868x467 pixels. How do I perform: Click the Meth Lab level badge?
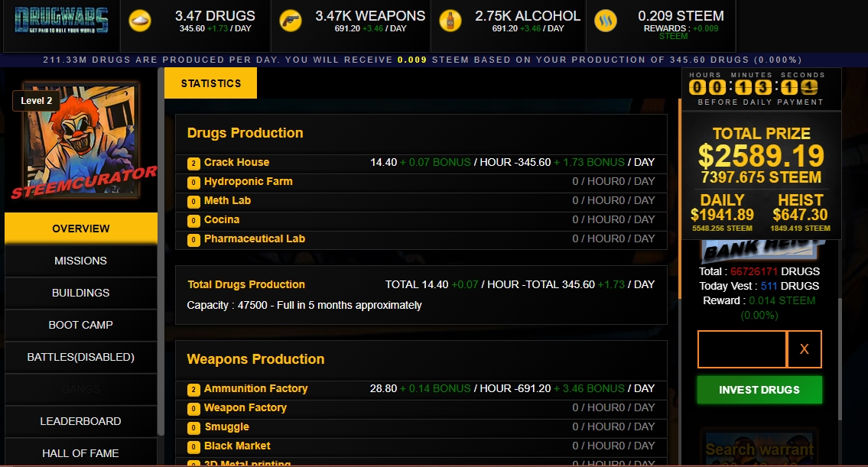pos(193,202)
